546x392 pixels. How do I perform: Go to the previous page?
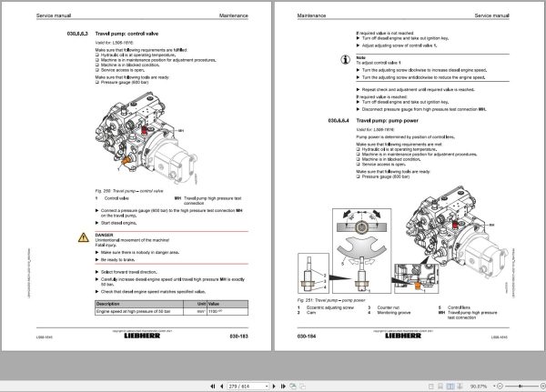point(222,386)
